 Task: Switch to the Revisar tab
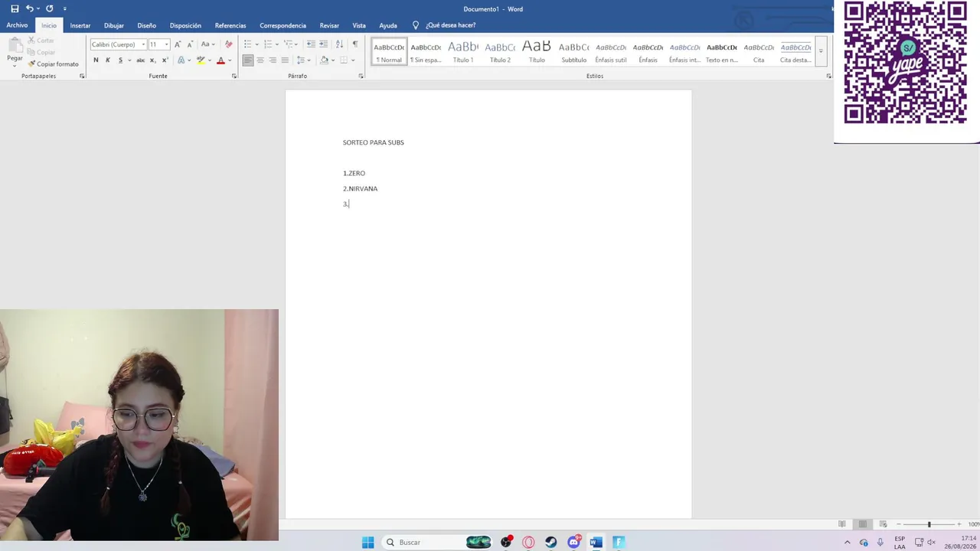(329, 25)
